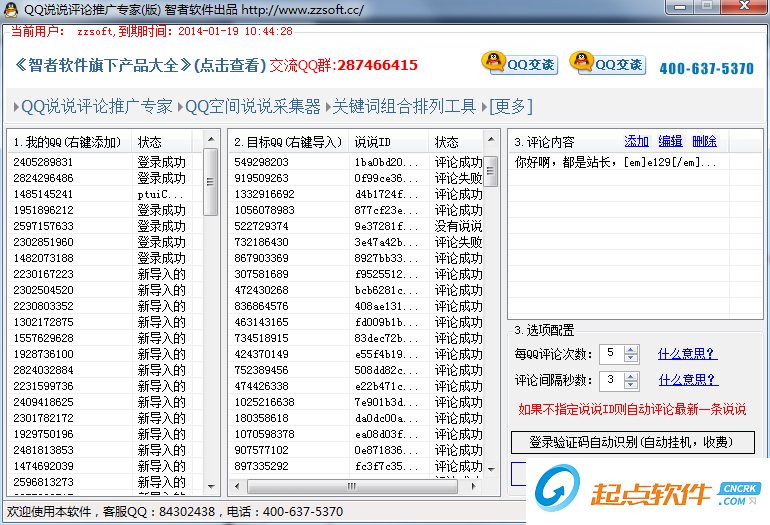Click the 登录验证码自动识别 button
770x525 pixels.
632,442
